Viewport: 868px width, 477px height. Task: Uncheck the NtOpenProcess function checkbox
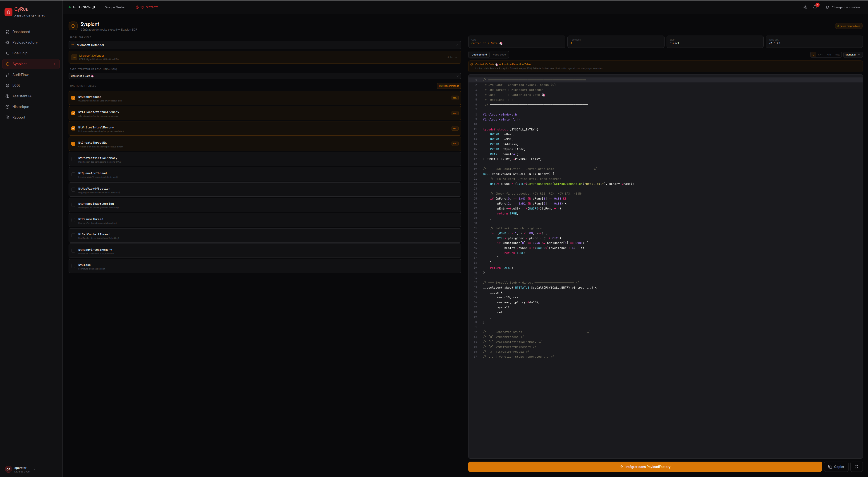(73, 98)
